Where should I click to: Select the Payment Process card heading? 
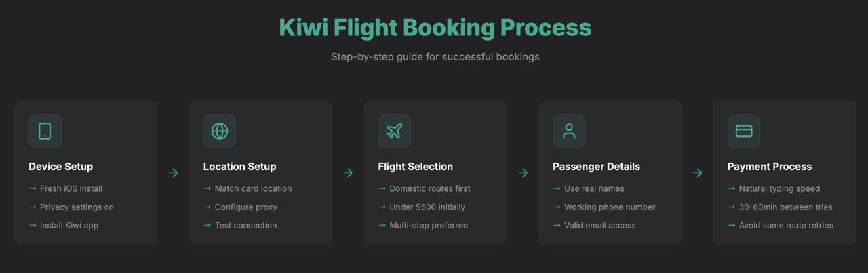coord(769,167)
